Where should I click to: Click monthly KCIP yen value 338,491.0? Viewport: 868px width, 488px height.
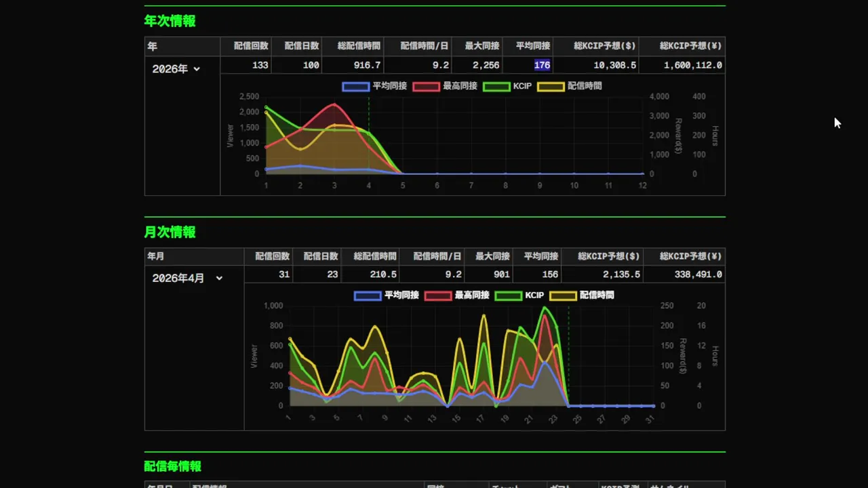pyautogui.click(x=698, y=274)
